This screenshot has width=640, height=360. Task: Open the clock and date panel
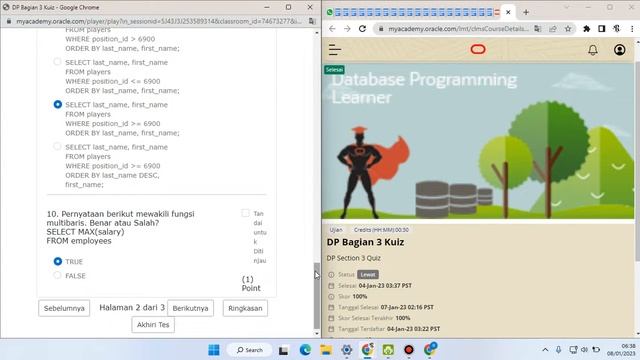coord(620,350)
